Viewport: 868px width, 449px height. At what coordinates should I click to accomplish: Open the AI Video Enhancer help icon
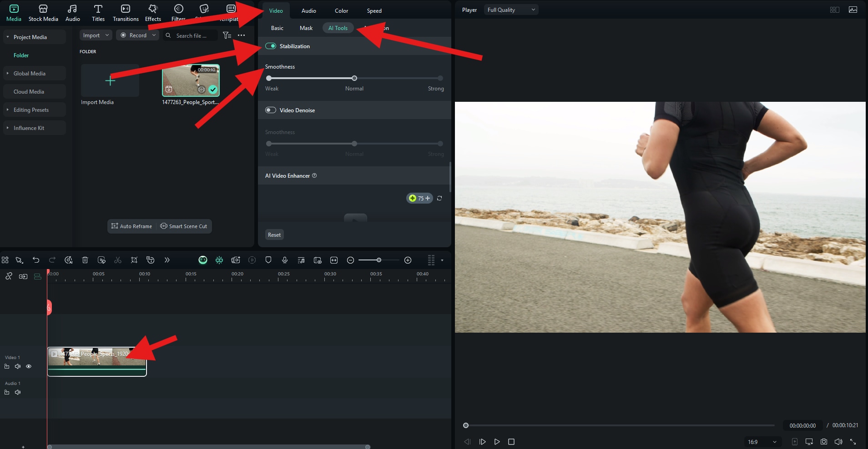click(x=314, y=175)
